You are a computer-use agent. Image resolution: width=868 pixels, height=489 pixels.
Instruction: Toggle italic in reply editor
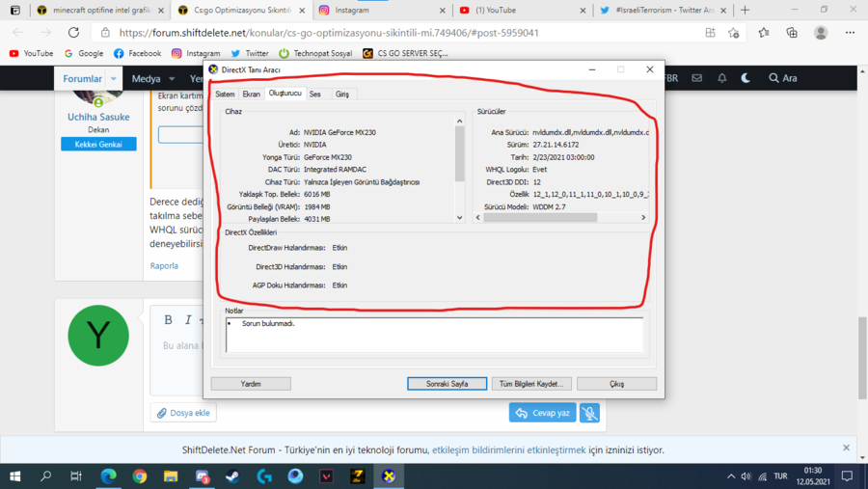[188, 319]
